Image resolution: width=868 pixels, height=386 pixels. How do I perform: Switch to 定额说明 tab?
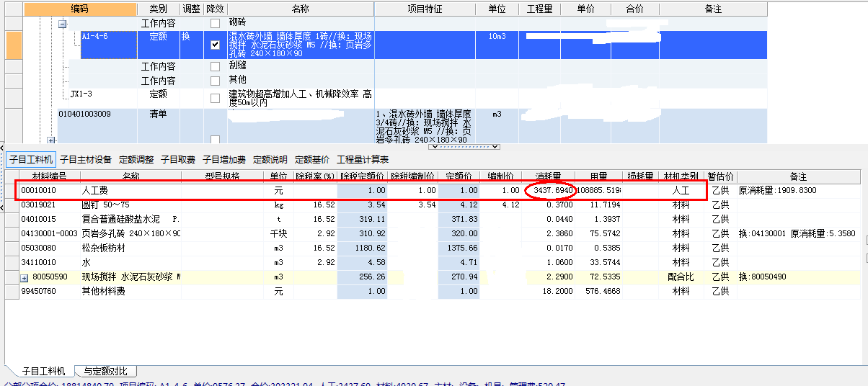tap(270, 160)
